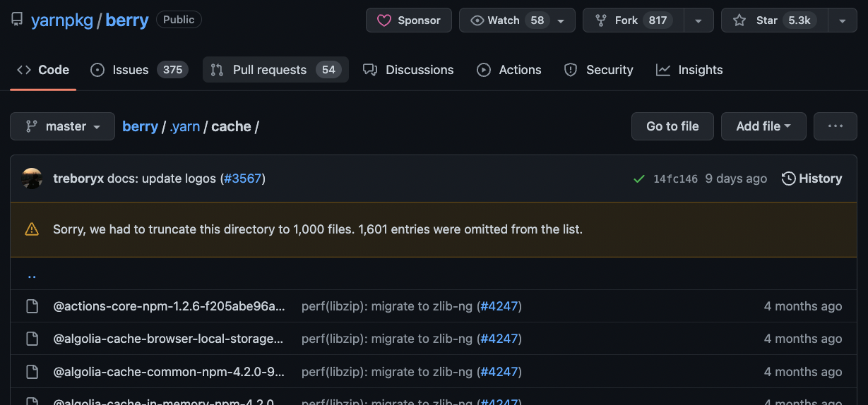Open the three-dots more options button
Image resolution: width=868 pixels, height=405 pixels.
pos(836,126)
